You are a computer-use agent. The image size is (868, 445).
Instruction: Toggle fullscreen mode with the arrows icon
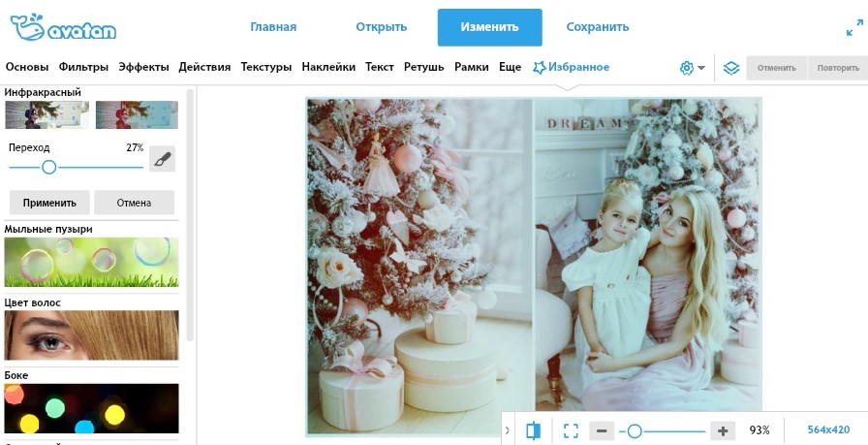[854, 27]
